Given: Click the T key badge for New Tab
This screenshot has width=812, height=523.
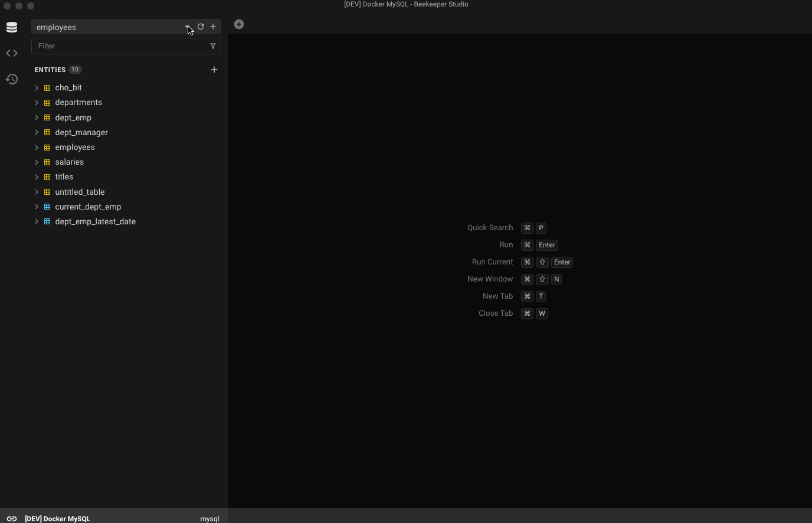Looking at the screenshot, I should (541, 296).
